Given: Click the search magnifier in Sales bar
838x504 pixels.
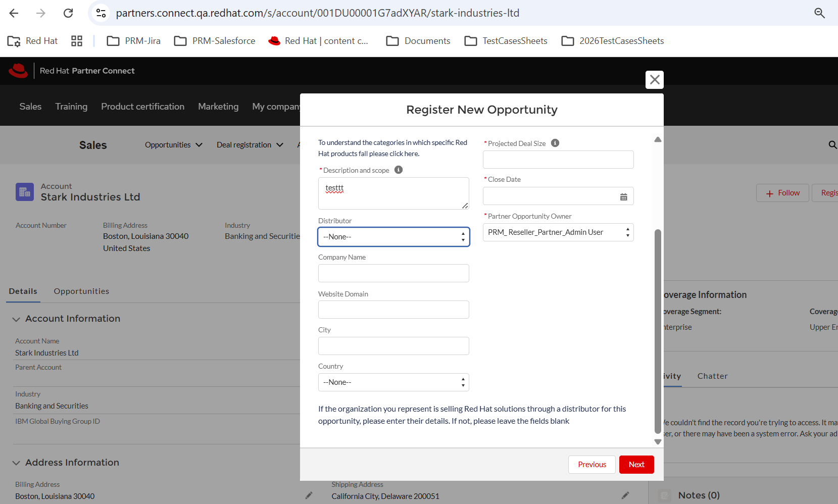Looking at the screenshot, I should click(832, 145).
